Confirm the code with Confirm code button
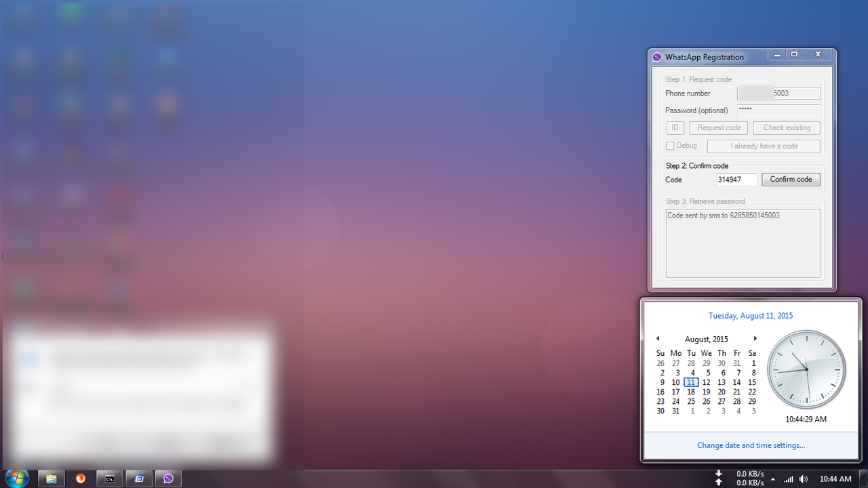868x488 pixels. click(x=791, y=180)
